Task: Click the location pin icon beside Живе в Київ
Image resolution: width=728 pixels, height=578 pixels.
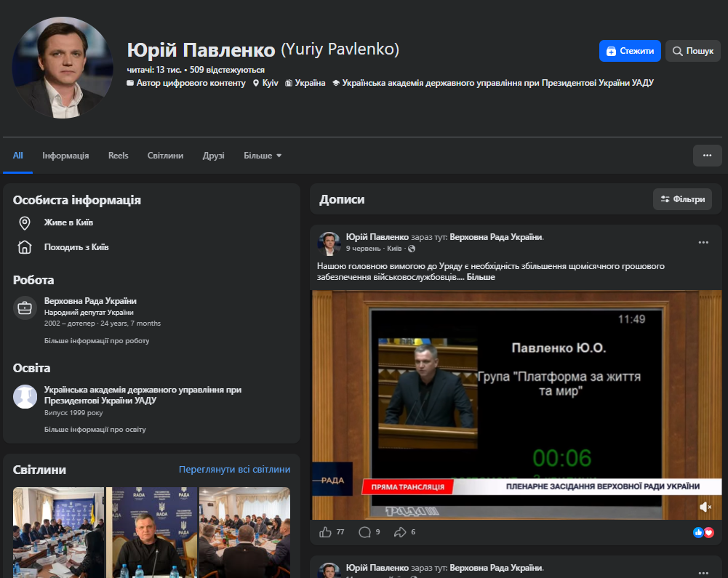Action: click(x=25, y=223)
